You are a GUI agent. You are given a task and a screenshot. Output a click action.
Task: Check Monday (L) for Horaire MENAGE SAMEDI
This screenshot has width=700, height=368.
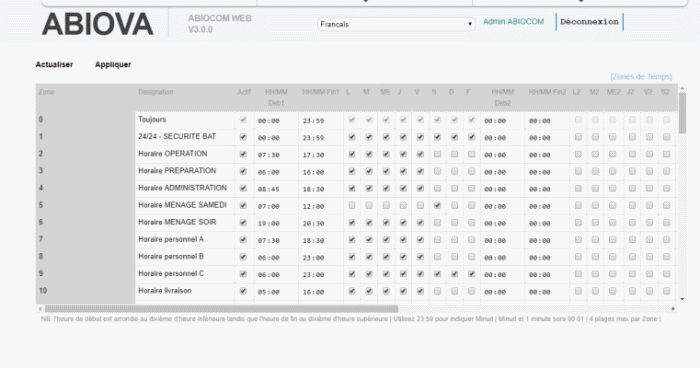(x=352, y=205)
